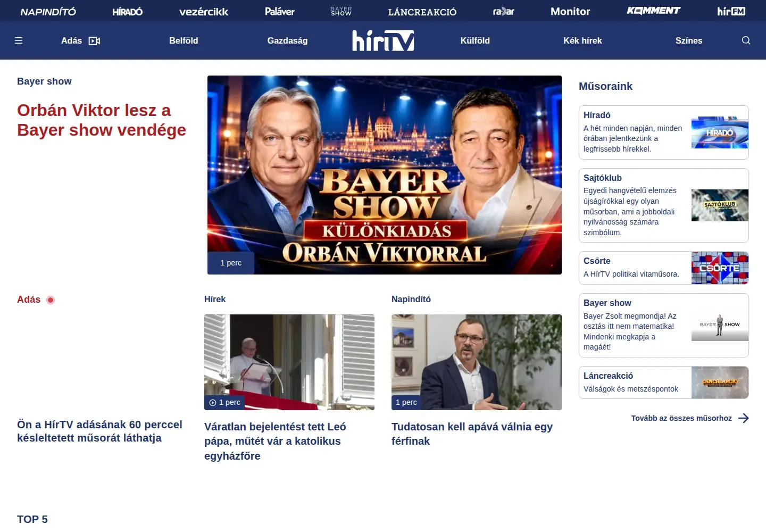Open Láncreakció in the top bar
Image resolution: width=766 pixels, height=532 pixels.
[x=422, y=12]
